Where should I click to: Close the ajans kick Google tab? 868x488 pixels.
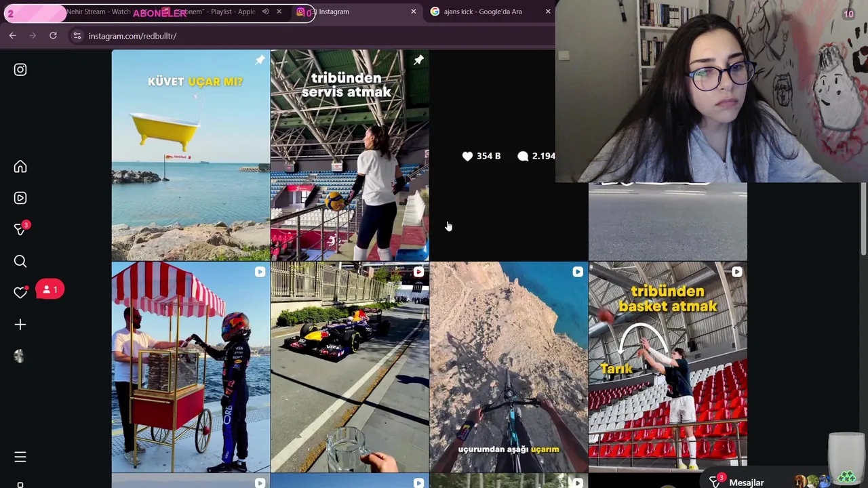coord(548,12)
